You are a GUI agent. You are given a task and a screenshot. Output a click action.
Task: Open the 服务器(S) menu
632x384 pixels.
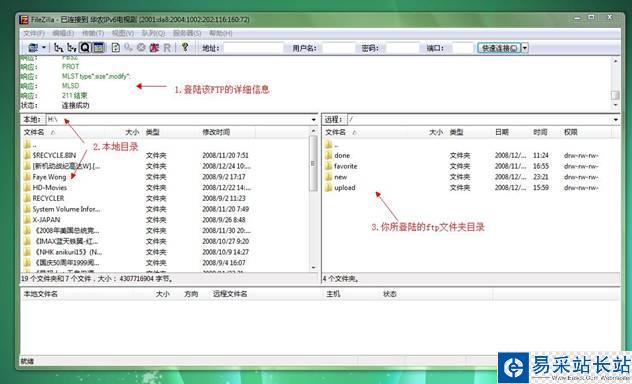(x=187, y=33)
